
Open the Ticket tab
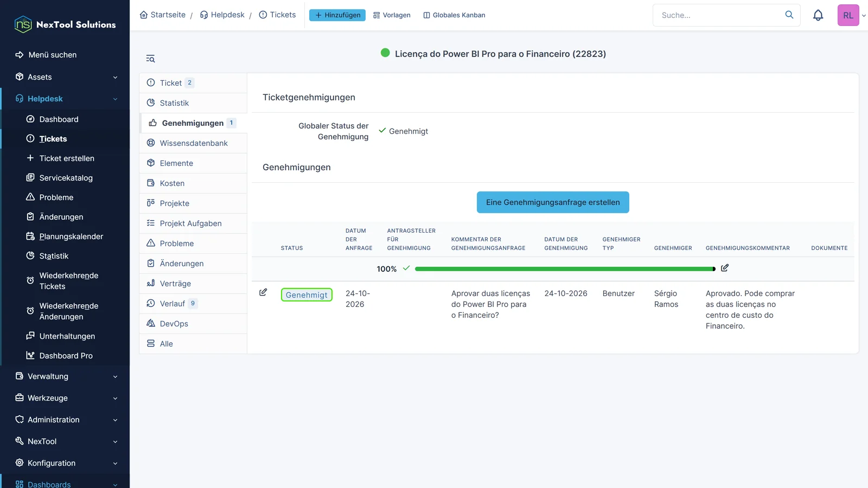click(193, 83)
